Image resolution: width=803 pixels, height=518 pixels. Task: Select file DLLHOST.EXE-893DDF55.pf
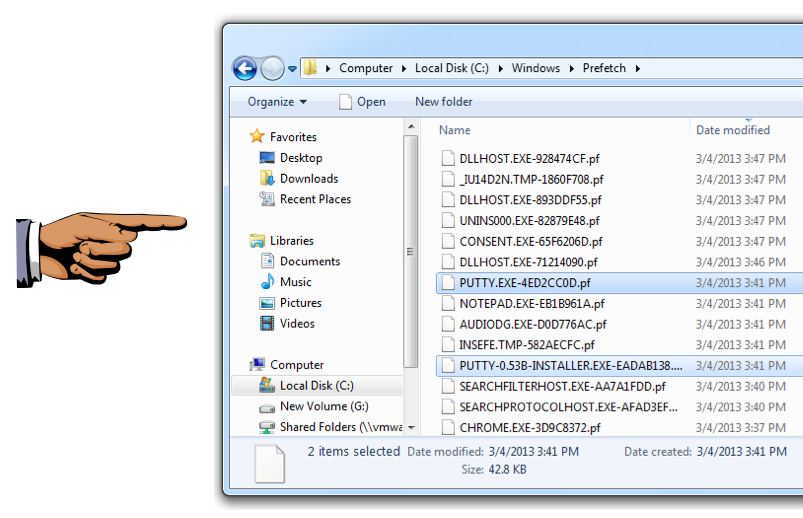(x=530, y=200)
